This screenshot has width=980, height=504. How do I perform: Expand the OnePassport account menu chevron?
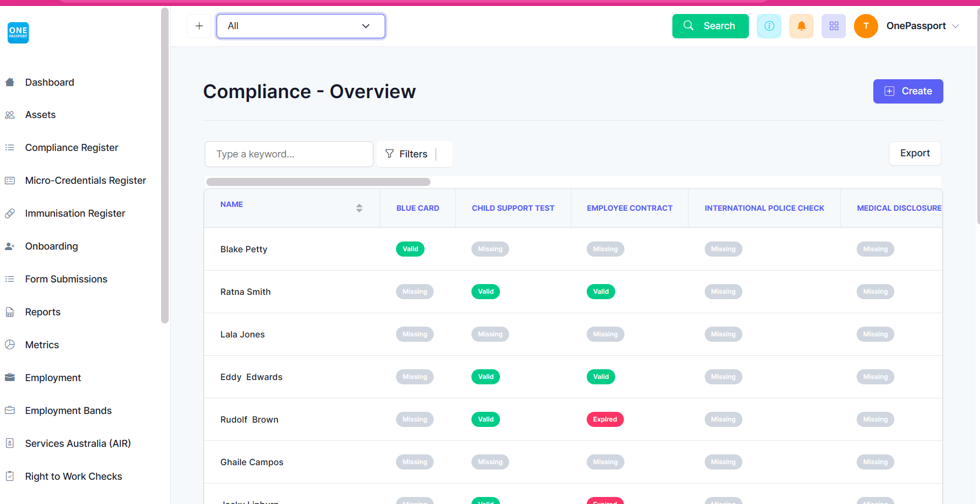[x=956, y=26]
